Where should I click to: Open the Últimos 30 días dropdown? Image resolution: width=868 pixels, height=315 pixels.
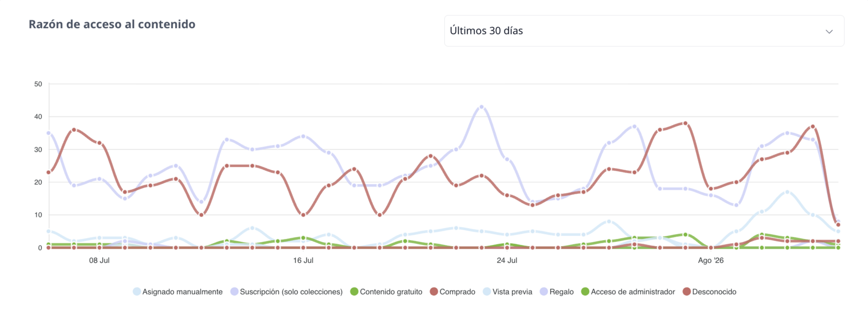(x=644, y=31)
